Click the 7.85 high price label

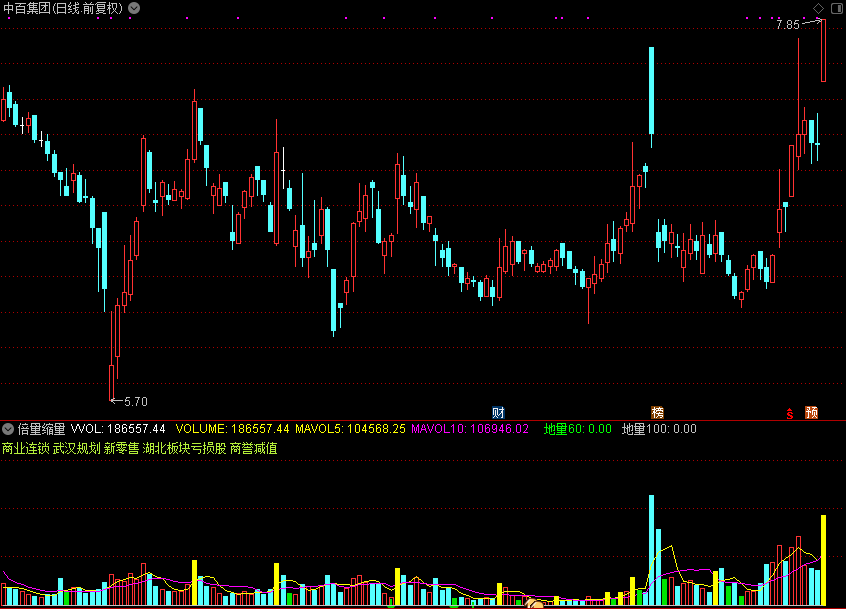click(x=788, y=25)
